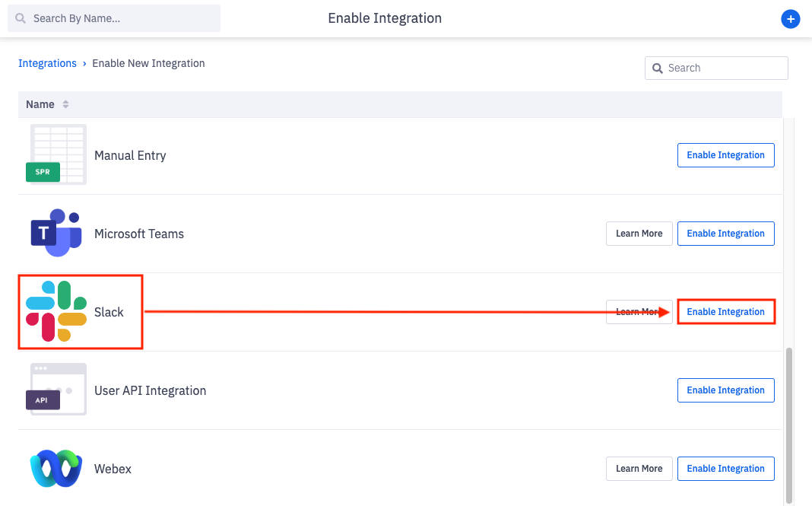The height and width of the screenshot is (506, 812).
Task: Click the Enable New Integration breadcrumb
Action: (148, 63)
